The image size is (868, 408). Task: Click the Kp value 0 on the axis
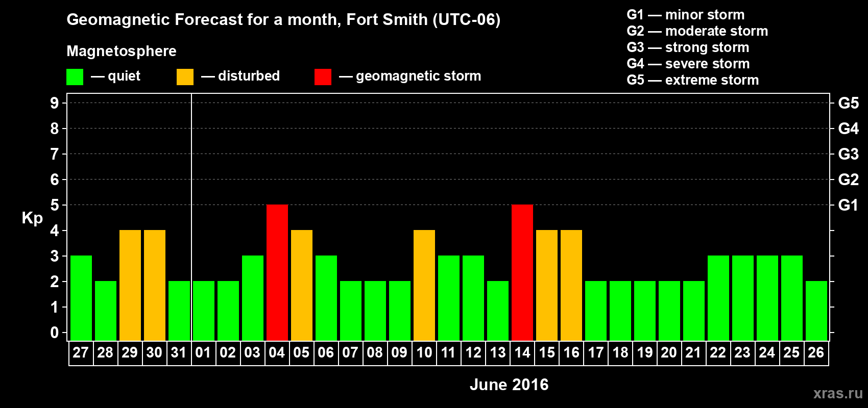55,333
